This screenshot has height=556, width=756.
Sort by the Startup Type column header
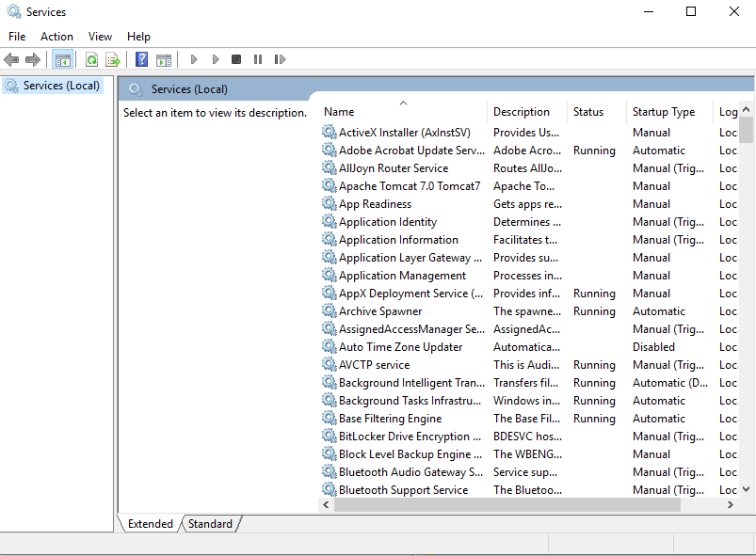click(x=669, y=112)
